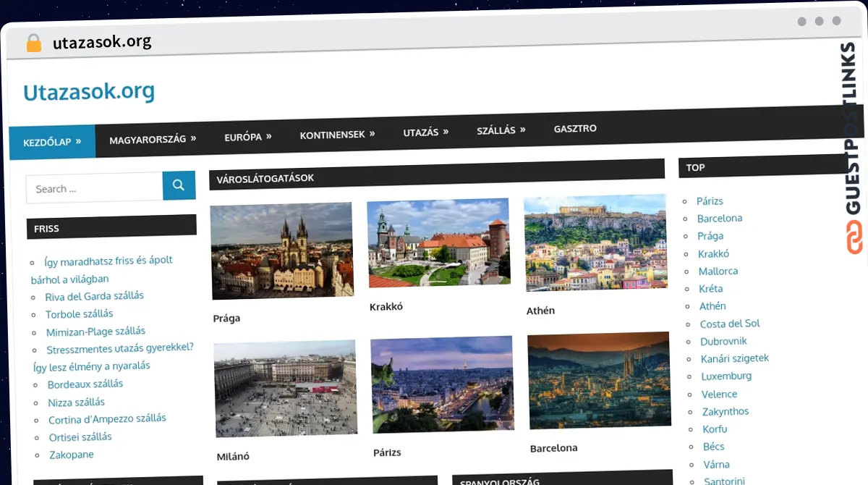Select the Barcelona night skyline image
Screen dimensions: 868x485
point(600,380)
